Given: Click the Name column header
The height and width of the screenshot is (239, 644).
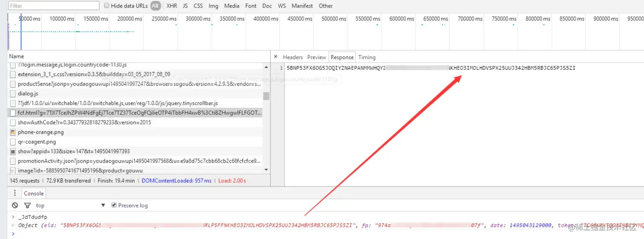Looking at the screenshot, I should (x=17, y=56).
